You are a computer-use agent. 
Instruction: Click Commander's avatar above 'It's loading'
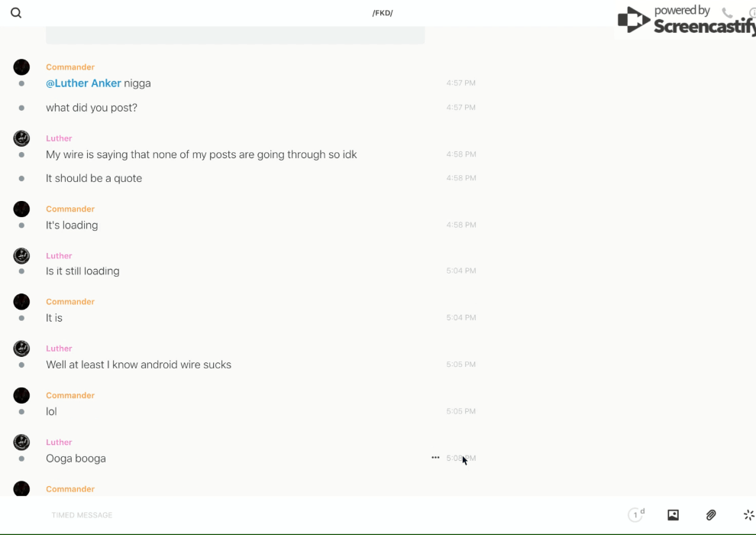(x=21, y=209)
